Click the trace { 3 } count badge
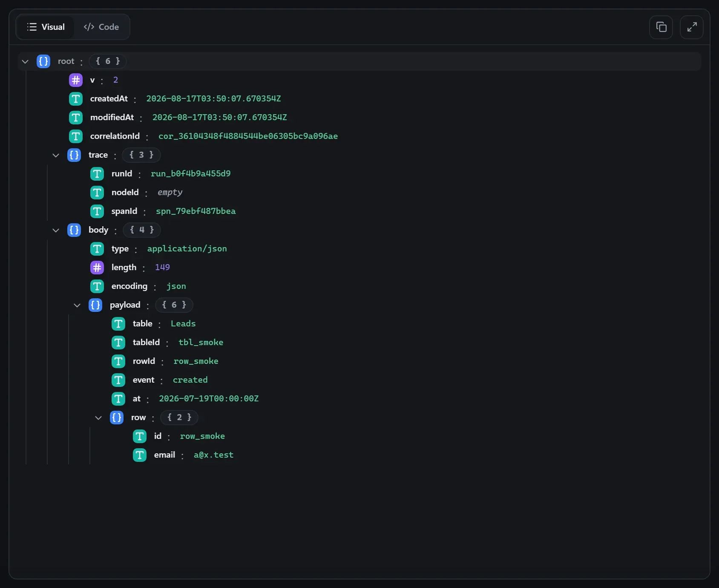The image size is (719, 588). (x=141, y=155)
